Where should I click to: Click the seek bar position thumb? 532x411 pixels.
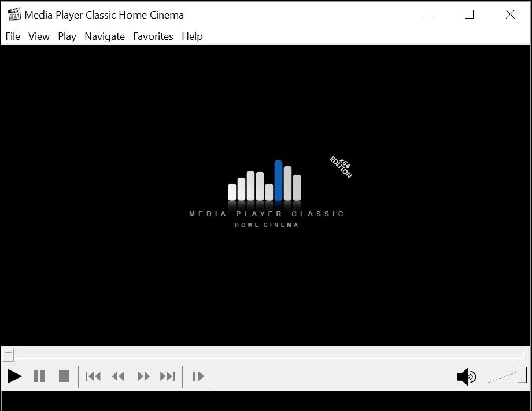click(8, 355)
